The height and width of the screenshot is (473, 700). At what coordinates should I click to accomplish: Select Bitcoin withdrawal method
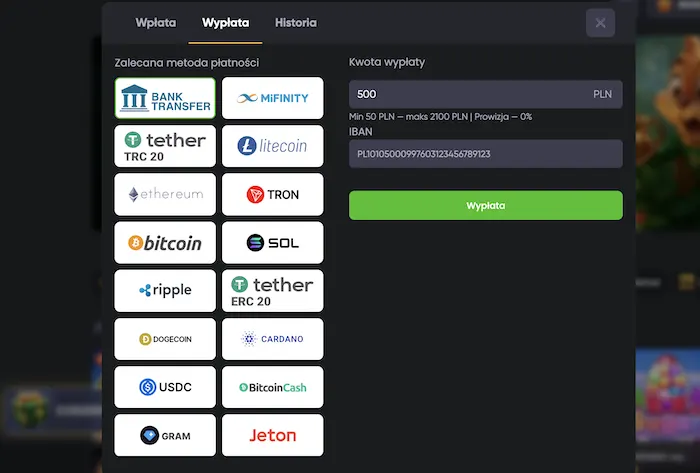[165, 243]
